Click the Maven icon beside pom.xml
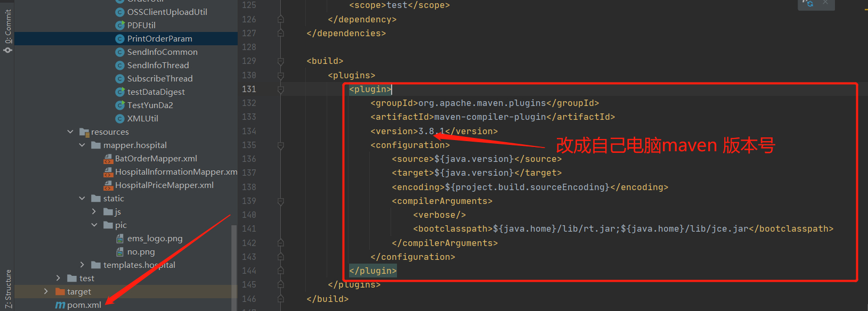 60,305
